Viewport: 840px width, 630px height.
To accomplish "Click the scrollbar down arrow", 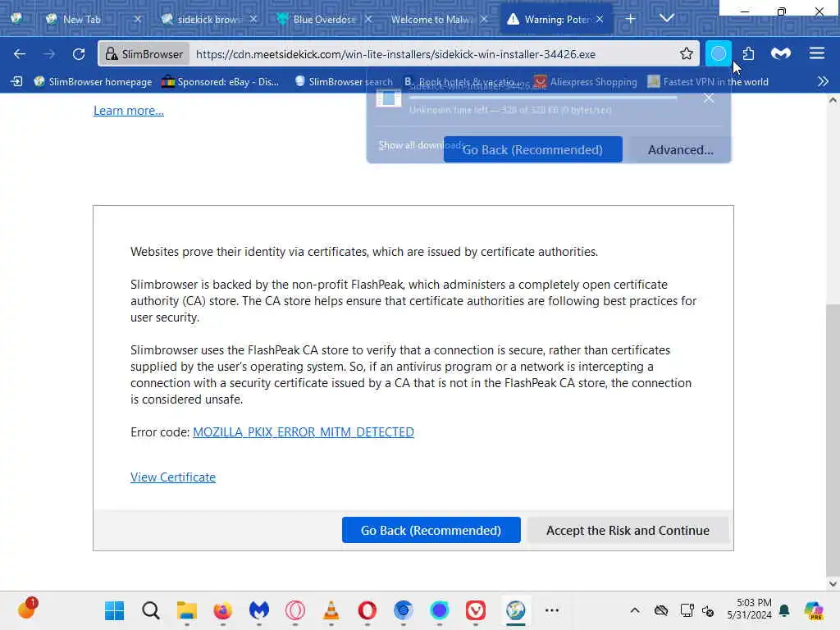I will coord(833,584).
